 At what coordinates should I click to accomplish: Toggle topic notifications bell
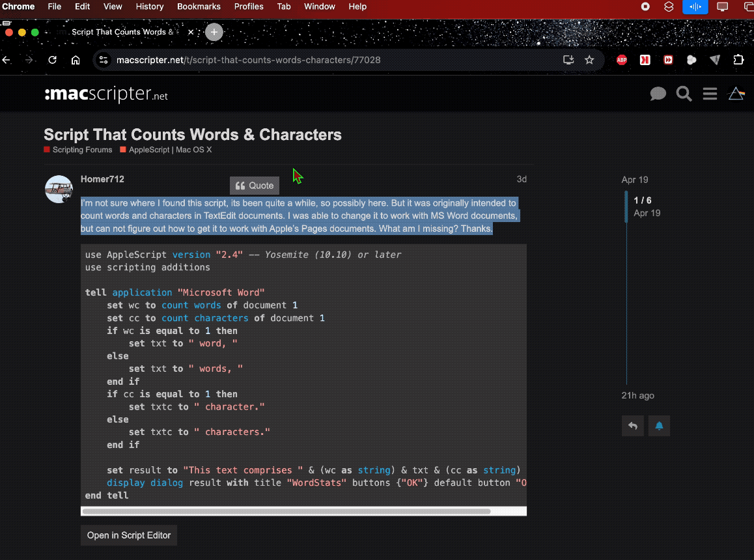660,426
